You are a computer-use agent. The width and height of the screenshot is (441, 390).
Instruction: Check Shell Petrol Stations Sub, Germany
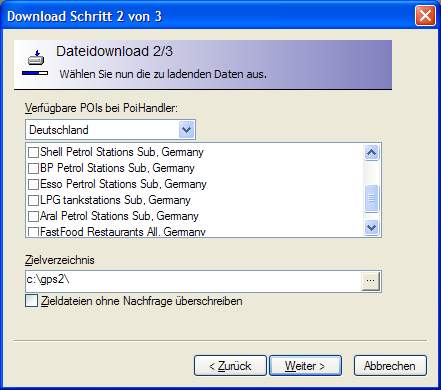pyautogui.click(x=33, y=152)
